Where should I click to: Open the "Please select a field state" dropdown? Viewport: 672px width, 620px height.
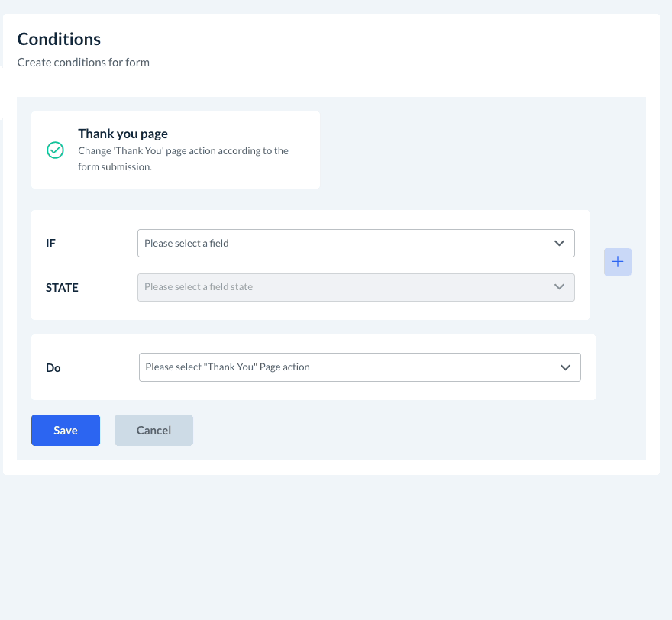tap(344, 287)
